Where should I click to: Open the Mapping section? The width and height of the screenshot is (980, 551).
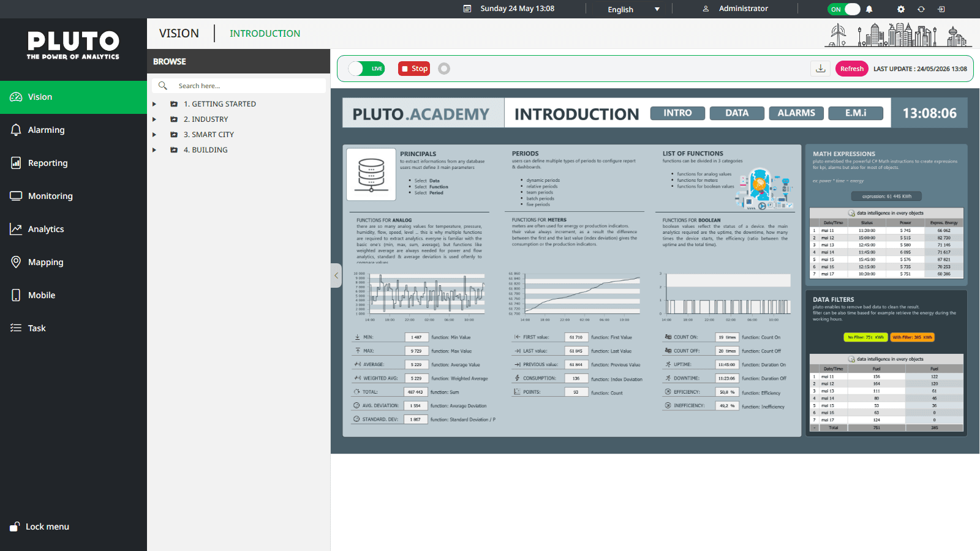tap(73, 262)
